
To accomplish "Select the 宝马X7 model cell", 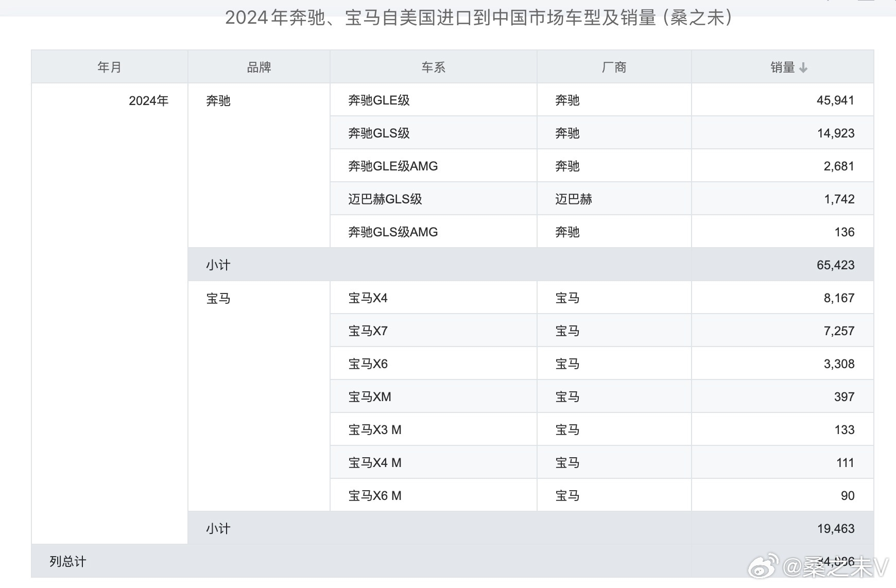I will (434, 331).
